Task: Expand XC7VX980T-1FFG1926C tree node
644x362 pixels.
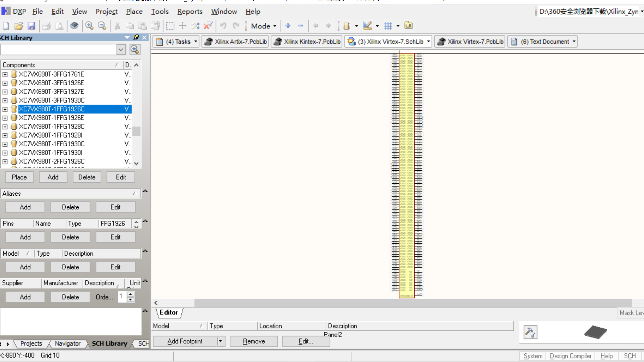Action: (5, 109)
